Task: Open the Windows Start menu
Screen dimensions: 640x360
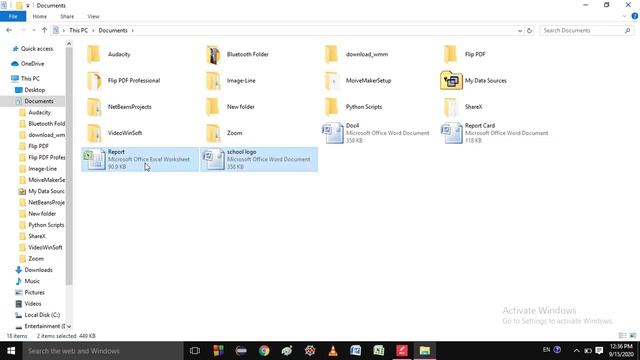Action: point(11,351)
